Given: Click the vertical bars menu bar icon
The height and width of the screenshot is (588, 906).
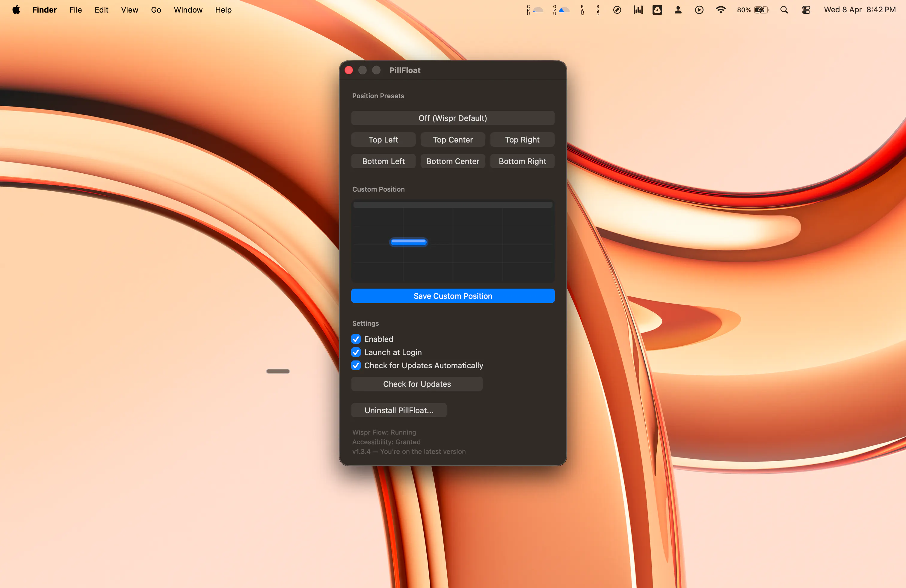Looking at the screenshot, I should [638, 10].
